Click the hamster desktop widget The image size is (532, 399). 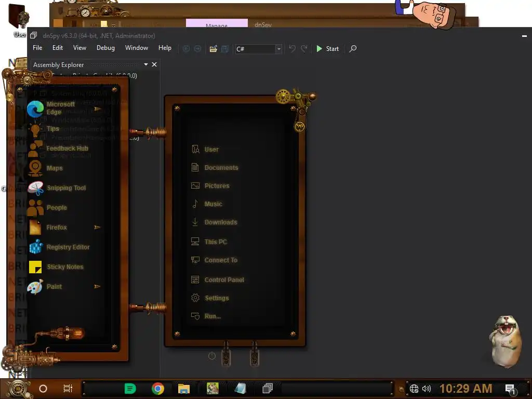pos(505,342)
